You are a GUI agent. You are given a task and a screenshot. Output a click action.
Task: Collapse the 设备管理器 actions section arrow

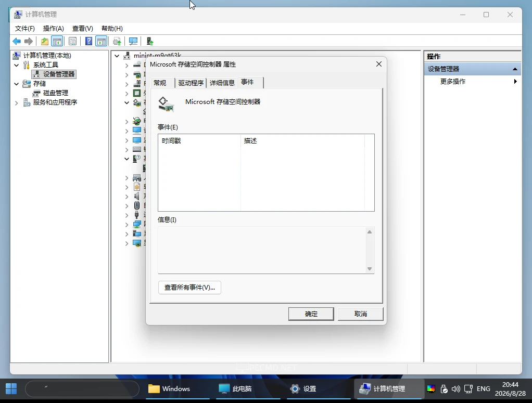click(515, 69)
